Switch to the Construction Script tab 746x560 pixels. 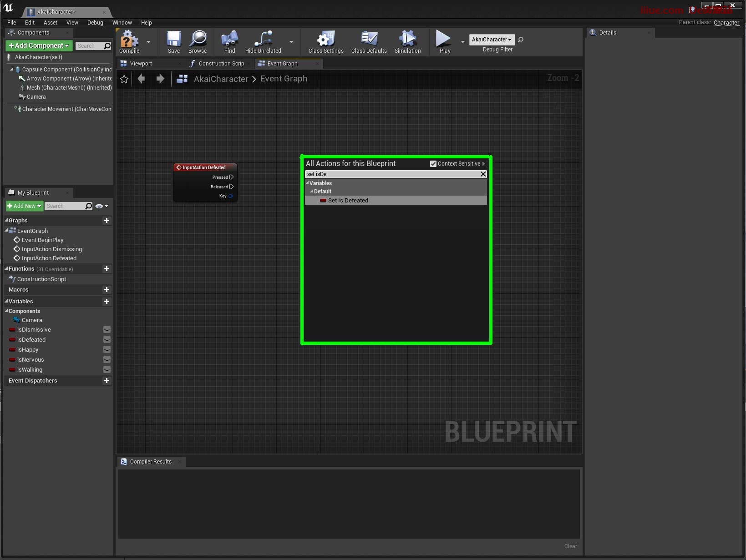click(221, 64)
